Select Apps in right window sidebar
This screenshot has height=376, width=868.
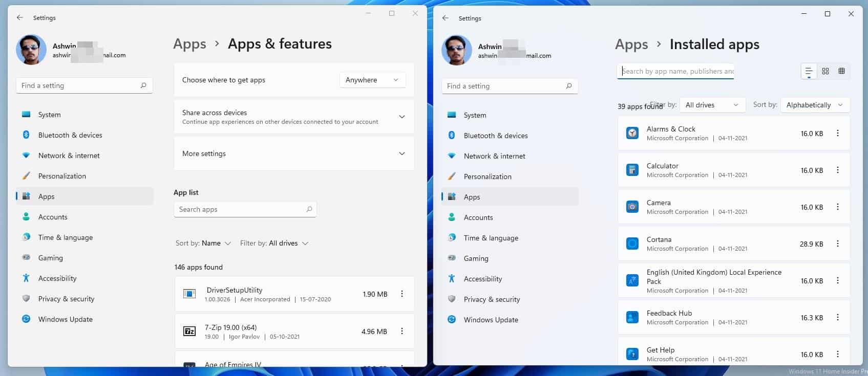point(510,197)
